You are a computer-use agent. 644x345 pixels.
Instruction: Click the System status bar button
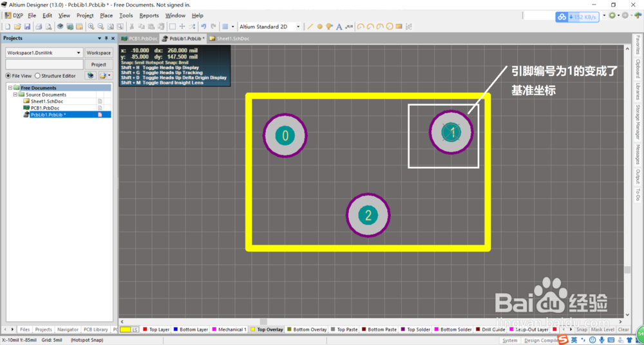tap(509, 340)
